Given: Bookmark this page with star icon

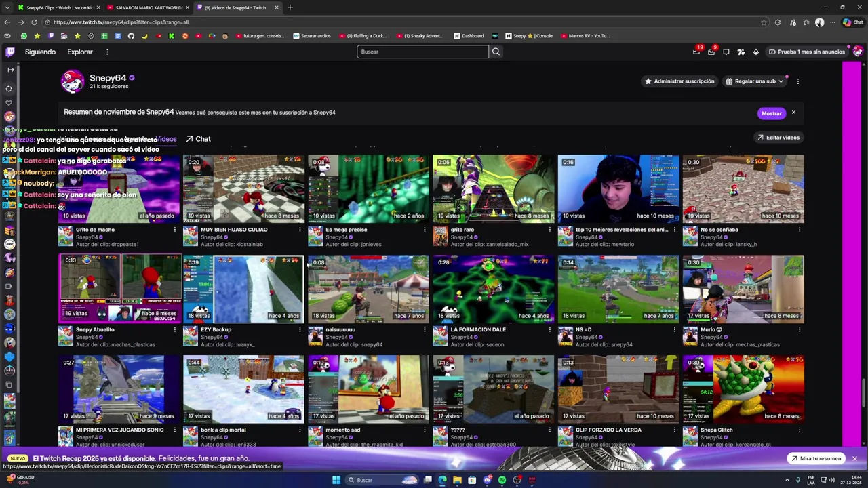Looking at the screenshot, I should pyautogui.click(x=764, y=22).
